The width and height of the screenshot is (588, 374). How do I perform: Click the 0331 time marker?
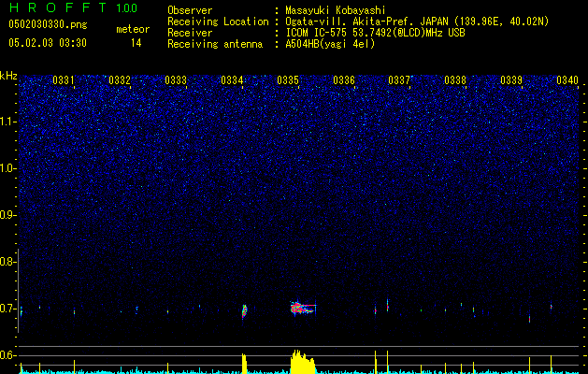[64, 80]
